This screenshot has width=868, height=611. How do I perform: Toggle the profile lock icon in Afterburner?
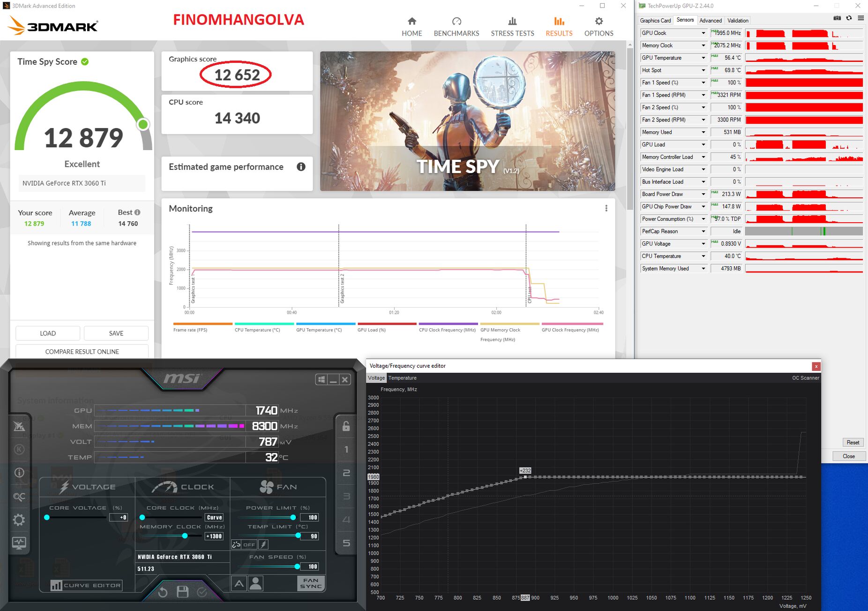coord(346,426)
